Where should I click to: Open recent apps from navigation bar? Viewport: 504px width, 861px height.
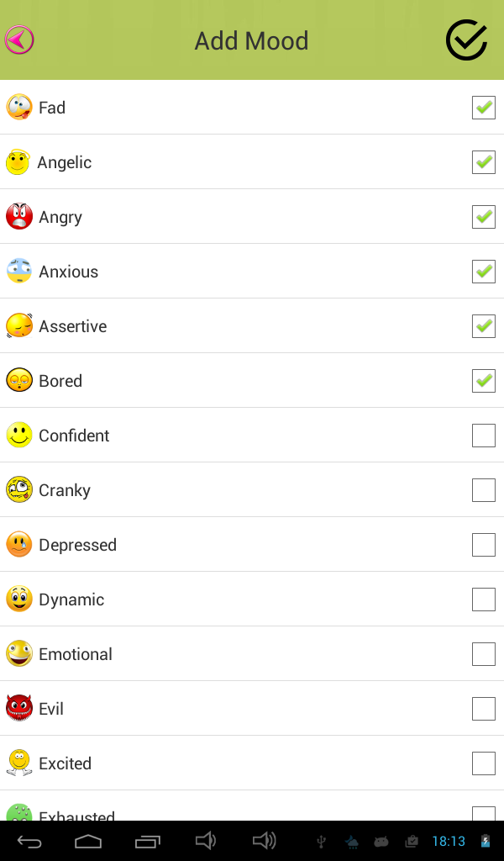pos(147,841)
